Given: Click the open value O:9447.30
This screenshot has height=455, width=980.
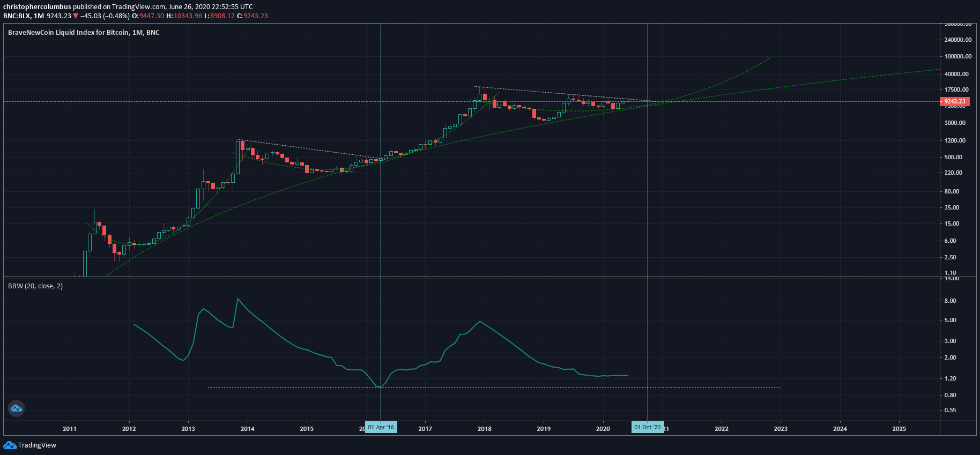Looking at the screenshot, I should click(x=148, y=16).
